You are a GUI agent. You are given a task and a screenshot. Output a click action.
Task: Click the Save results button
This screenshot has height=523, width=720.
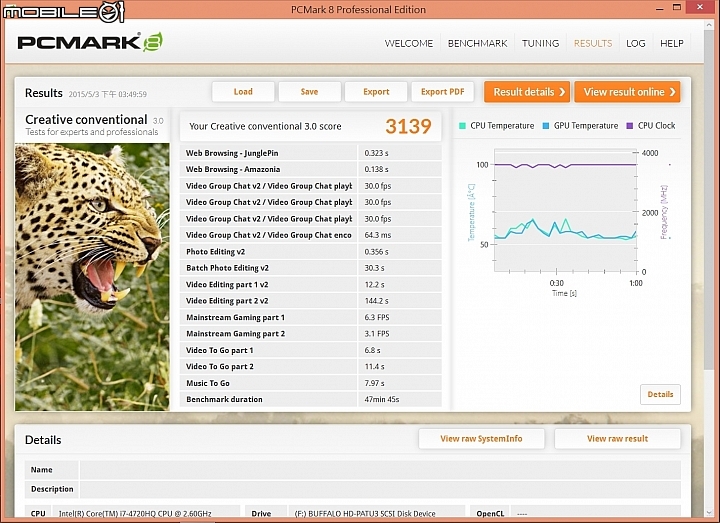coord(309,92)
